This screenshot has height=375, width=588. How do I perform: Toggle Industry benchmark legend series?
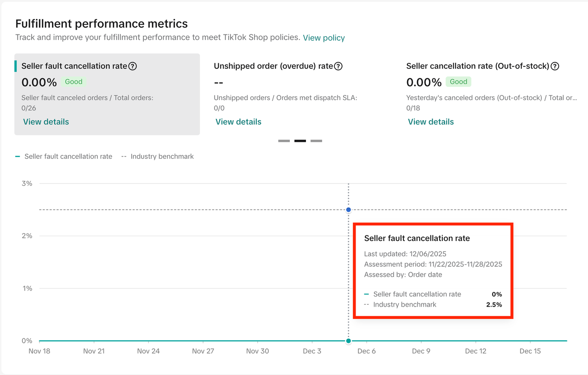tap(158, 157)
